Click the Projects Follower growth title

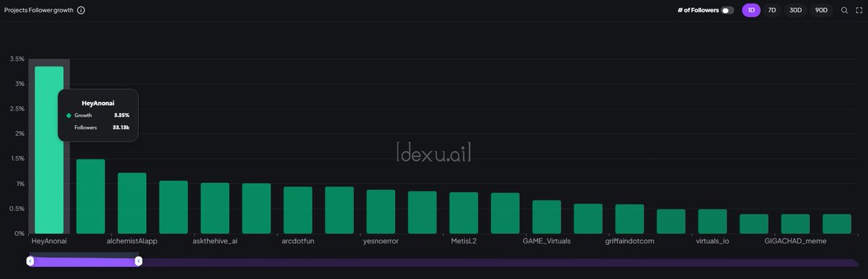coord(39,11)
